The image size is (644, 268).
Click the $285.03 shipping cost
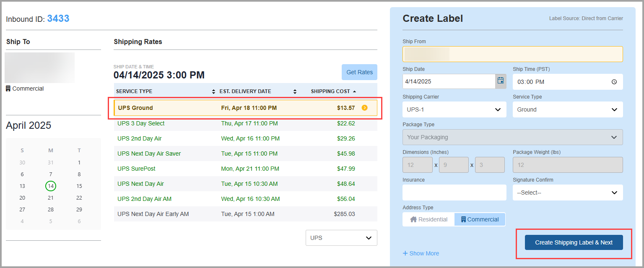(x=344, y=214)
